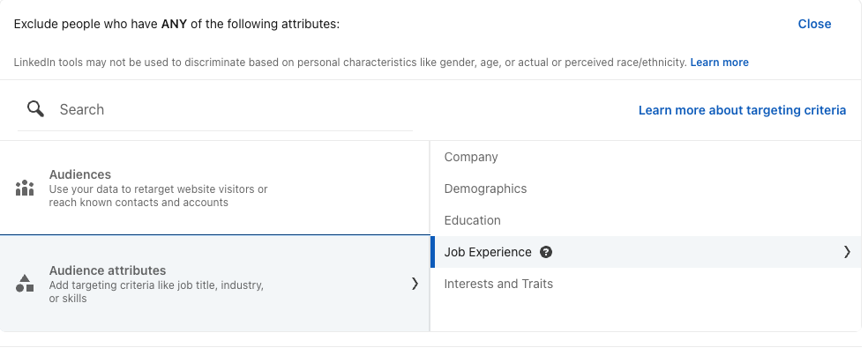Select the Audience attributes category heading
868x355 pixels.
click(x=108, y=270)
